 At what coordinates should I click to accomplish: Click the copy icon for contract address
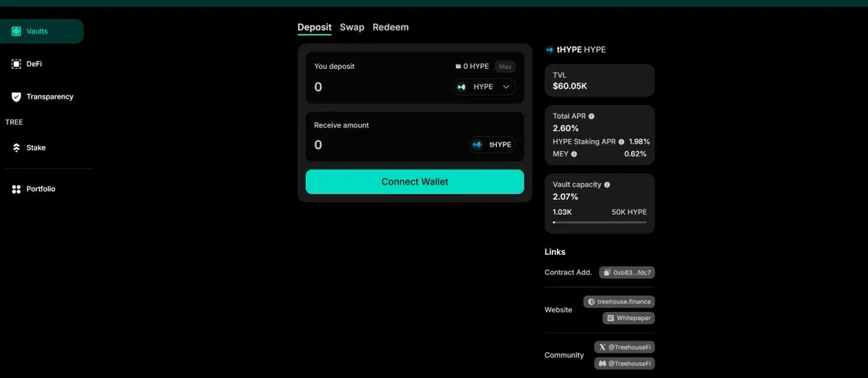[608, 273]
